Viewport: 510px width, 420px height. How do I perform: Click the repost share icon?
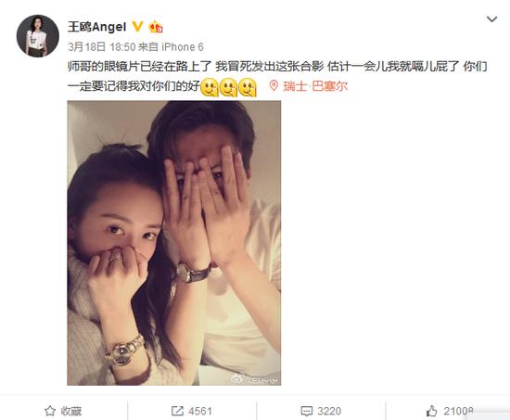177,411
